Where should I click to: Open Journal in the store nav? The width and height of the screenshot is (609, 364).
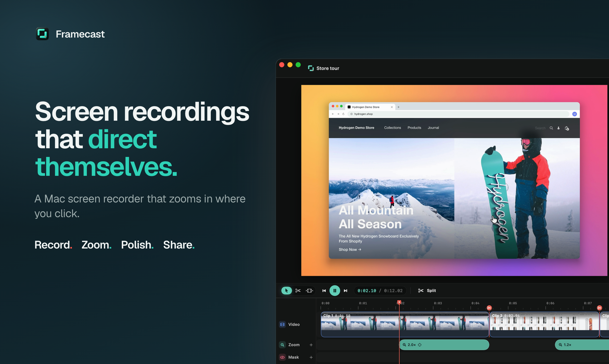coord(433,128)
